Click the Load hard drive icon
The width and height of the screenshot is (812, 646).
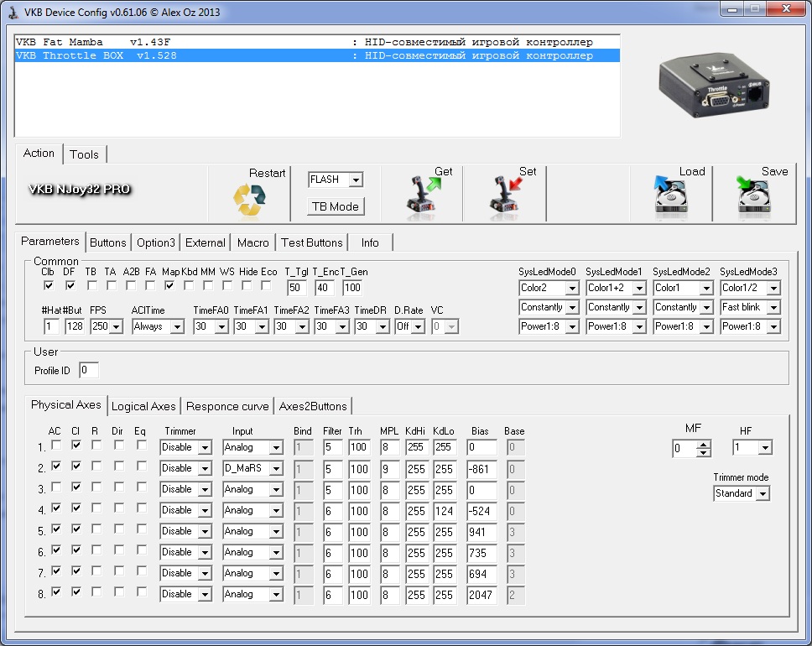670,197
